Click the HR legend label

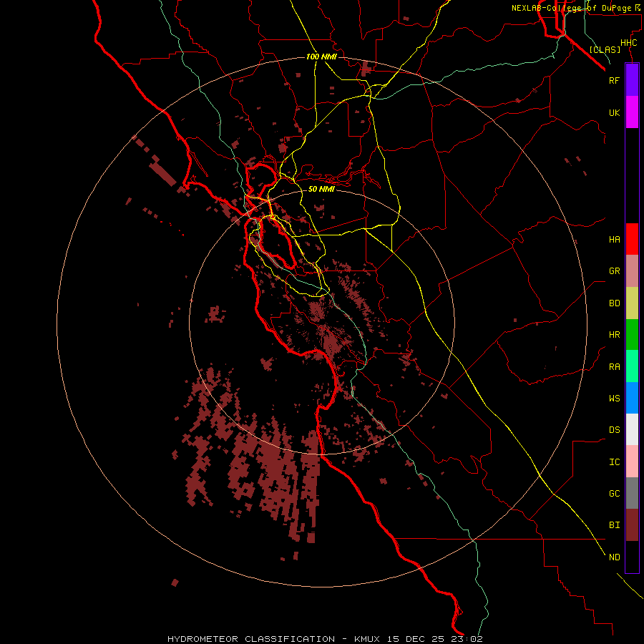614,335
